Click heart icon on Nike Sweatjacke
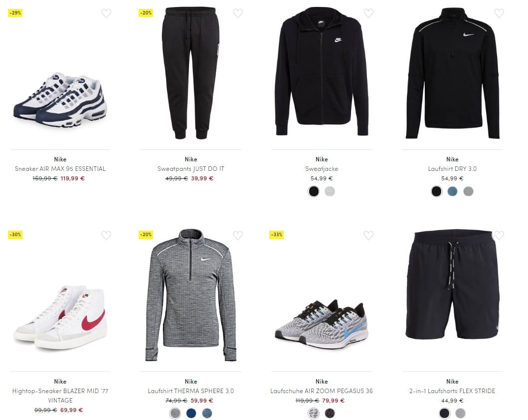 click(x=368, y=13)
